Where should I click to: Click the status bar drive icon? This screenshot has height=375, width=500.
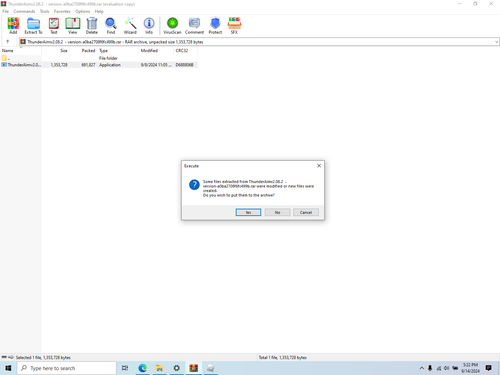tap(4, 357)
